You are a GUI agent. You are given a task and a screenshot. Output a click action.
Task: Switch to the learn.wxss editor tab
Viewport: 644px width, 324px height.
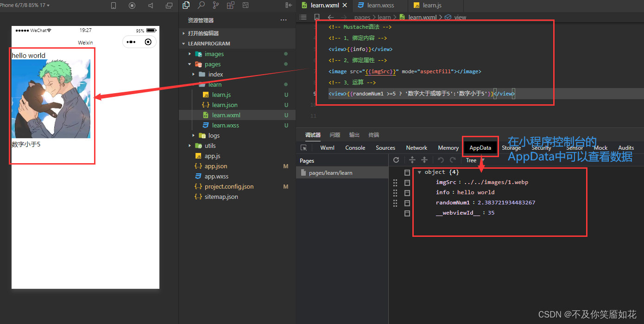click(380, 6)
